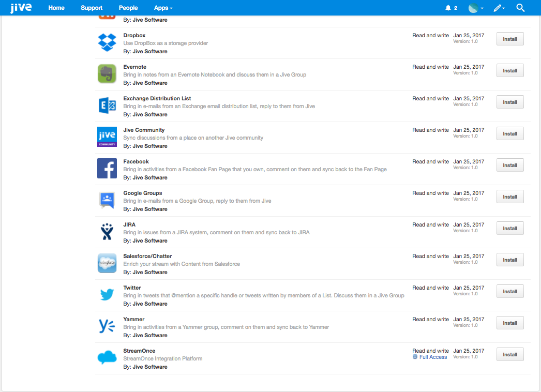Click the Exchange Distribution List title

tap(157, 98)
